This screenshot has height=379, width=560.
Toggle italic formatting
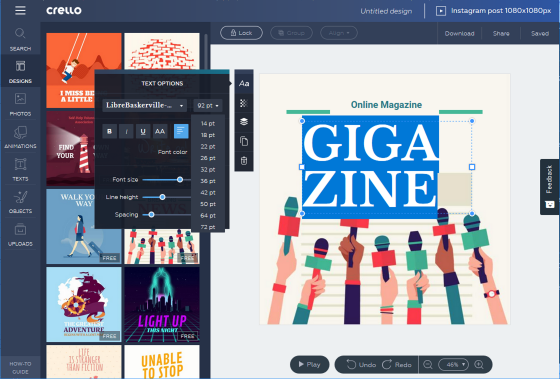126,131
